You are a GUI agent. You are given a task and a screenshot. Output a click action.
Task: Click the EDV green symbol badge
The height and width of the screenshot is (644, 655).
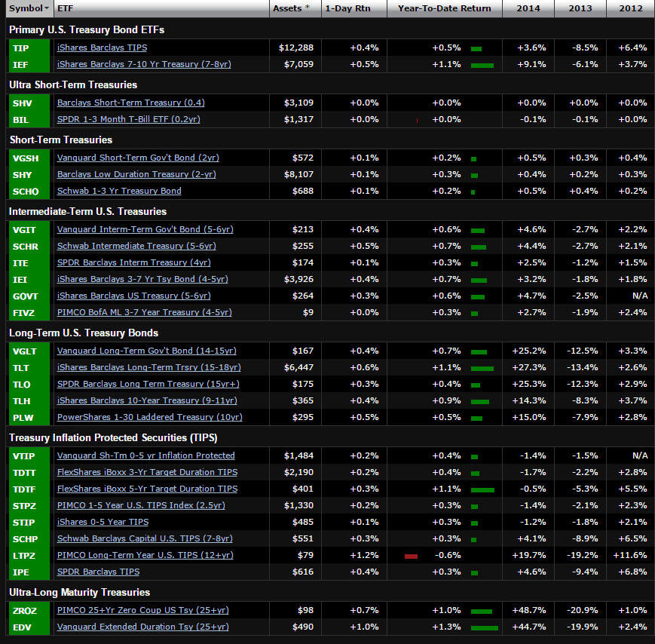coord(21,627)
